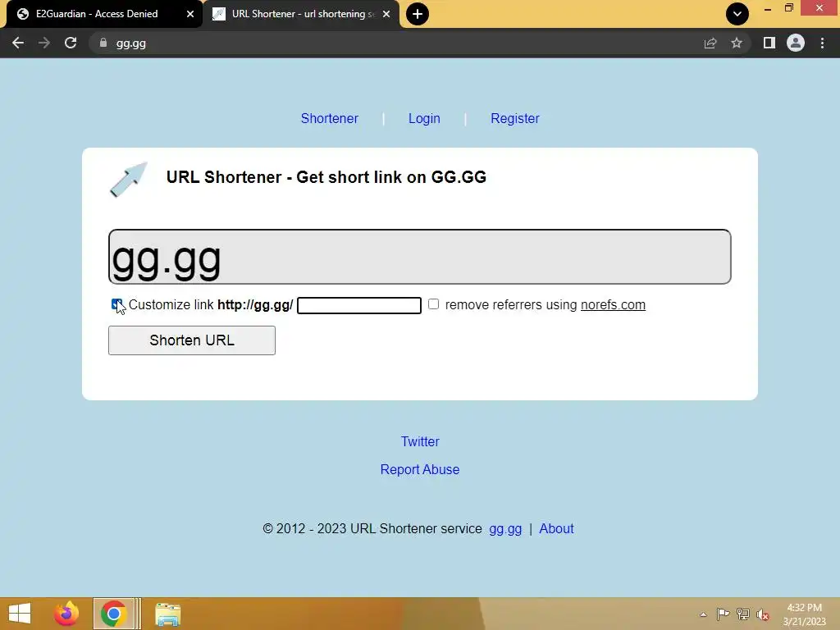Click the URL Shortener page heading
This screenshot has width=840, height=630.
click(x=326, y=177)
